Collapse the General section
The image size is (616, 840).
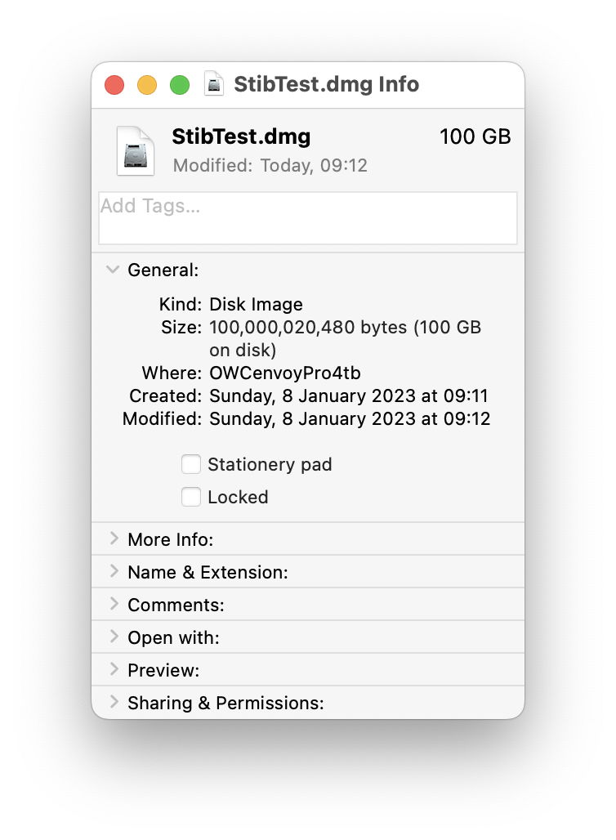pyautogui.click(x=113, y=270)
